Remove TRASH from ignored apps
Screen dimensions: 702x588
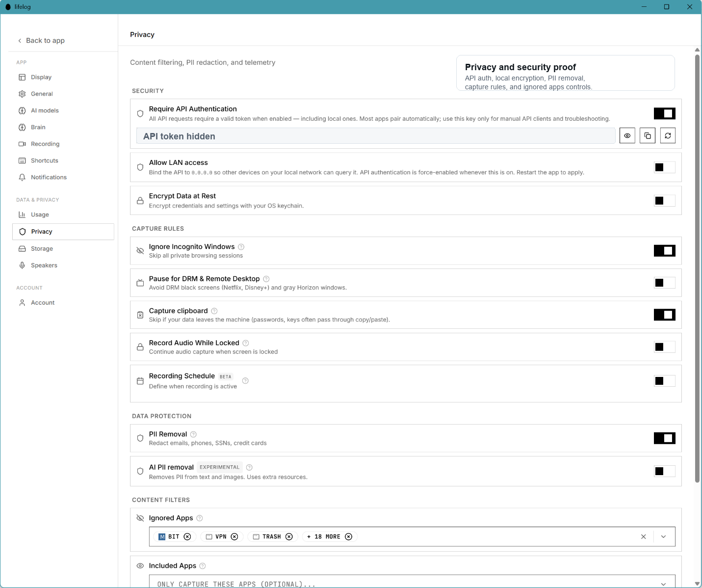pyautogui.click(x=289, y=536)
